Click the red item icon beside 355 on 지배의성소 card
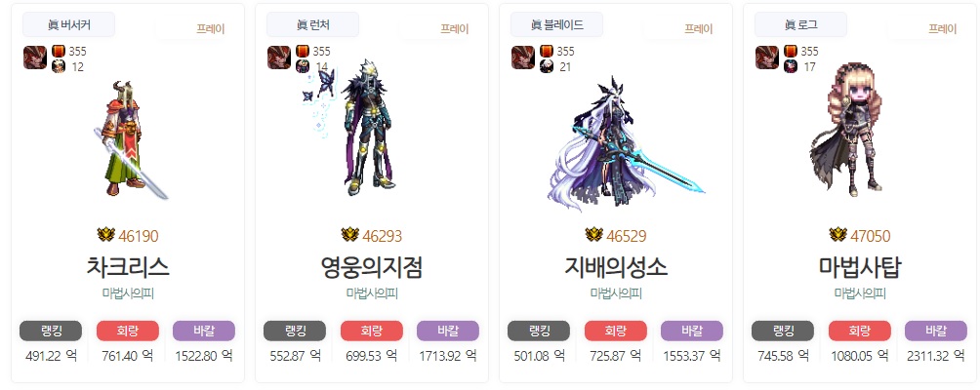Viewport: 980px width, 390px height. click(x=547, y=51)
